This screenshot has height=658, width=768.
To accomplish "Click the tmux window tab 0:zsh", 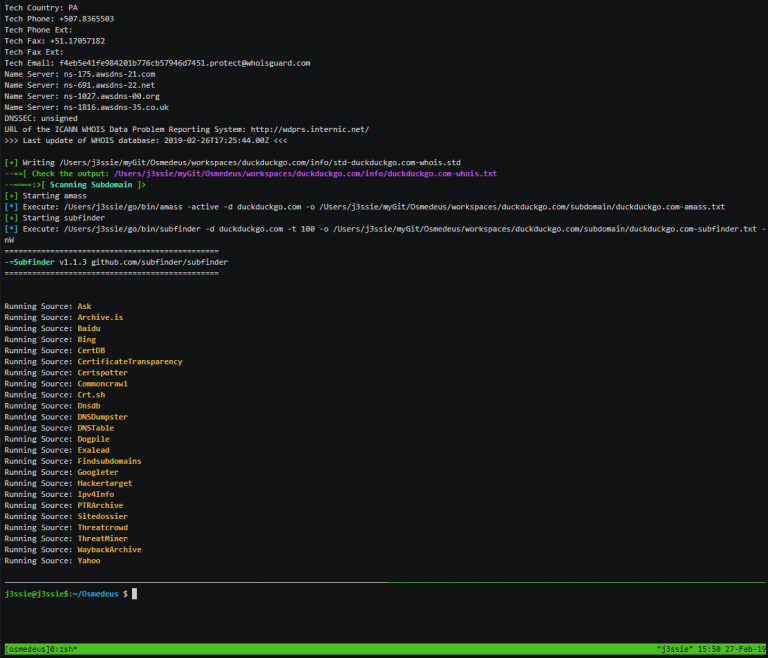I will click(63, 649).
